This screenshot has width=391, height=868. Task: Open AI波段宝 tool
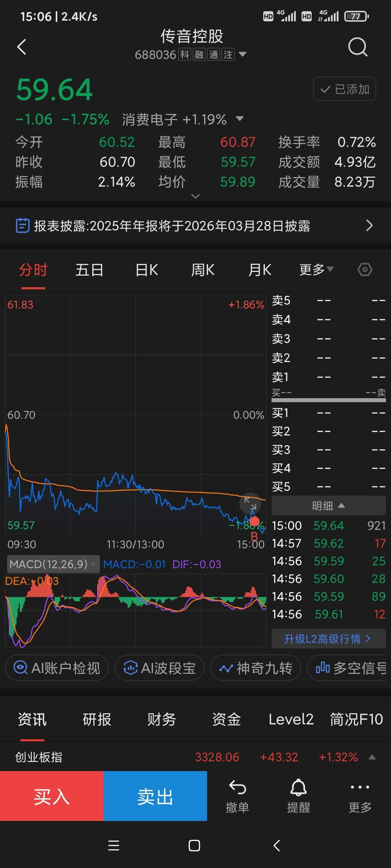159,668
